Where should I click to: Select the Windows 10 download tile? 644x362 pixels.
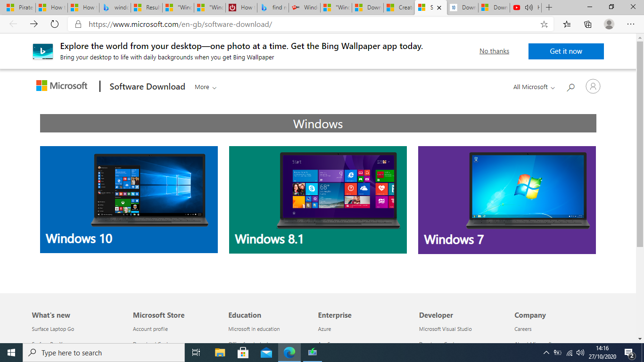click(x=129, y=199)
